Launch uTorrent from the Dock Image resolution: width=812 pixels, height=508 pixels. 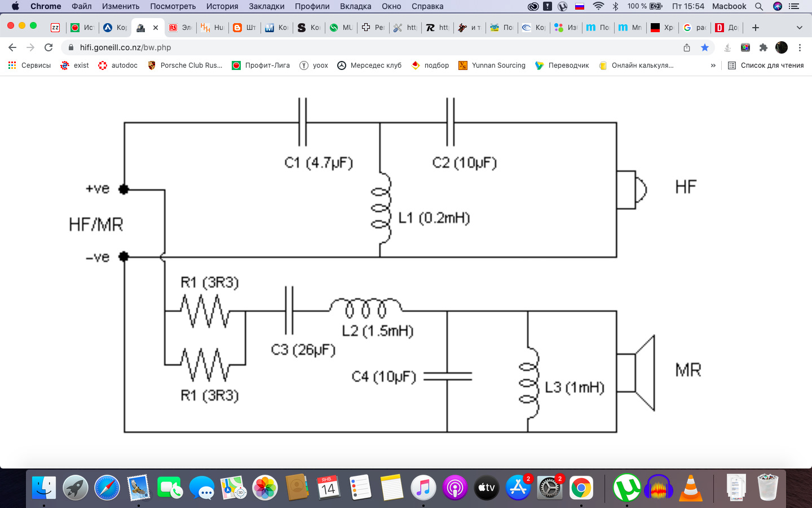click(627, 488)
